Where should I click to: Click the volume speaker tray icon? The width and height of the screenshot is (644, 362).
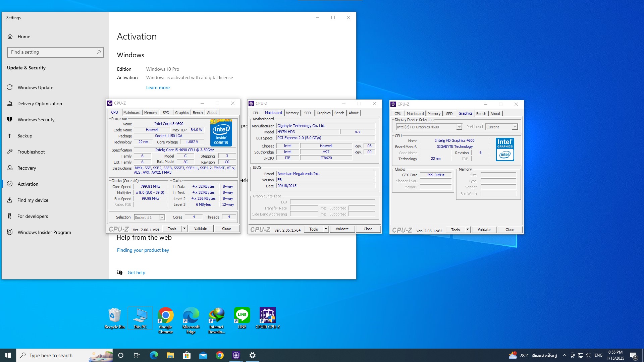pyautogui.click(x=589, y=355)
